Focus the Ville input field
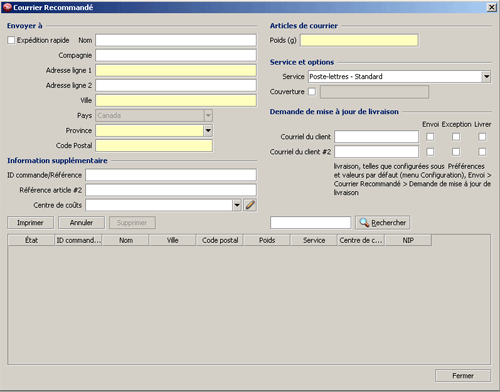The width and height of the screenshot is (500, 392). click(x=176, y=100)
